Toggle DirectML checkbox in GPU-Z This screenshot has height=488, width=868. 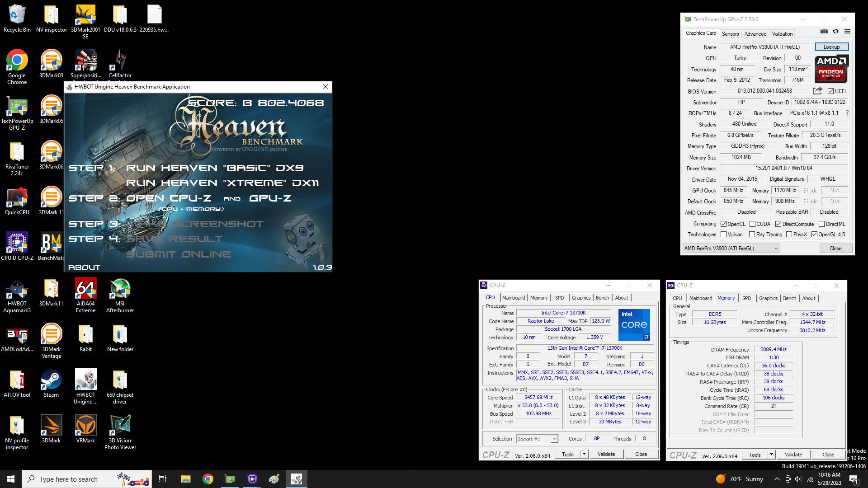pyautogui.click(x=821, y=224)
